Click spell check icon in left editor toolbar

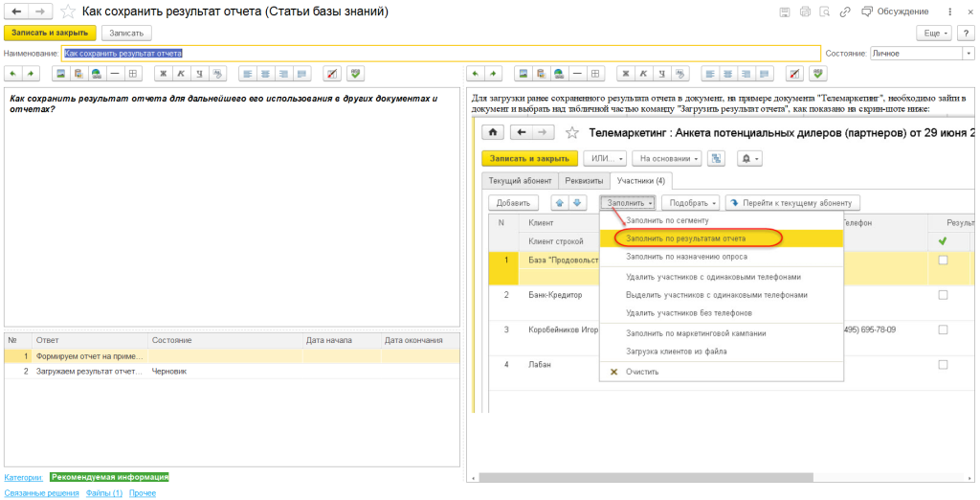357,74
